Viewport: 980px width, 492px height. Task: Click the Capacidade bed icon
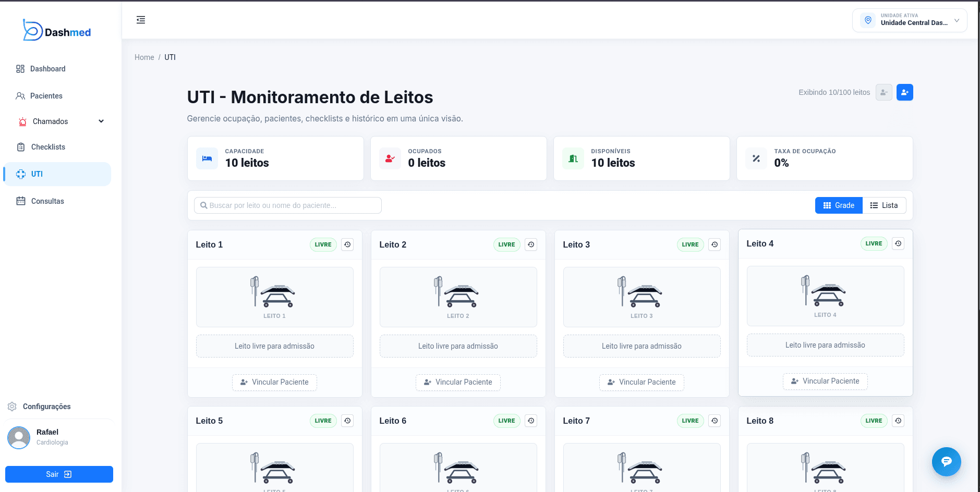[x=207, y=158]
